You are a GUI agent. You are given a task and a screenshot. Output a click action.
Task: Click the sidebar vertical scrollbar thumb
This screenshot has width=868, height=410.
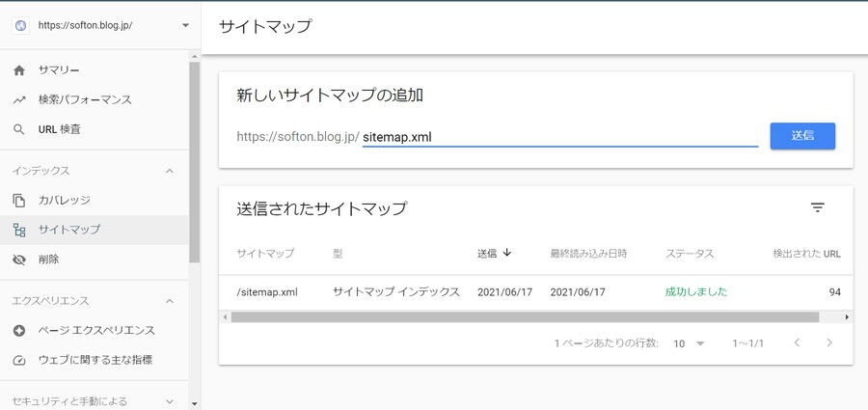(x=194, y=162)
